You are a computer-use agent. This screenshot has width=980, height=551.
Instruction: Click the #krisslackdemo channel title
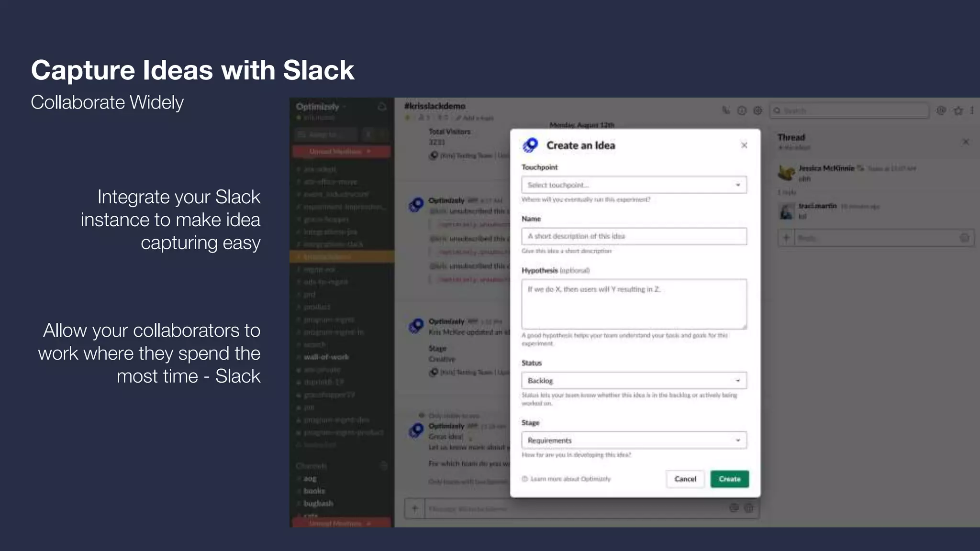(434, 106)
